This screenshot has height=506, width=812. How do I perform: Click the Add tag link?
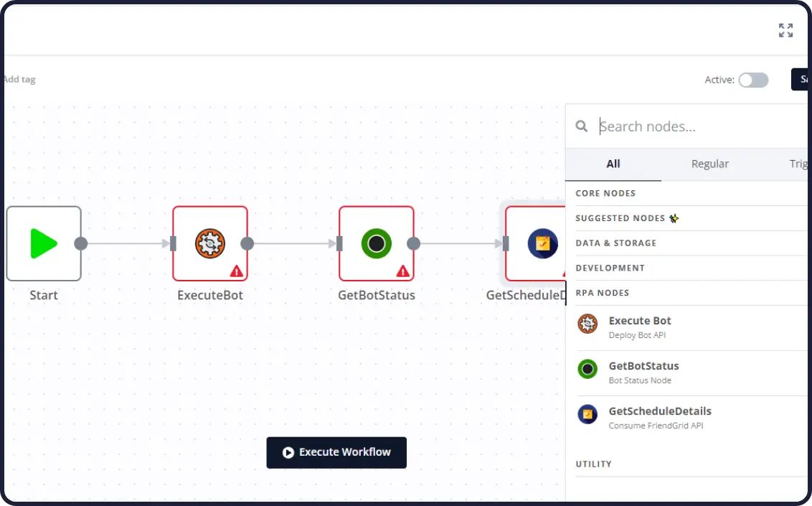click(19, 79)
